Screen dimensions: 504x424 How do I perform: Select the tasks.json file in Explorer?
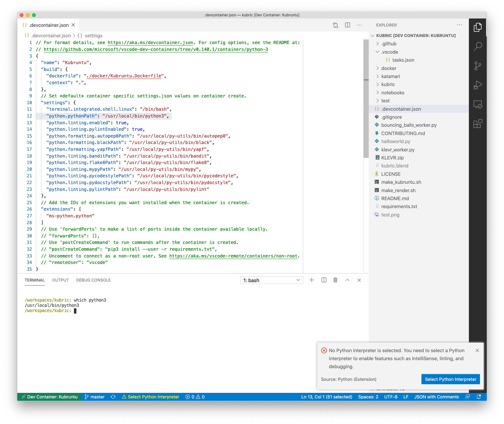pyautogui.click(x=403, y=60)
